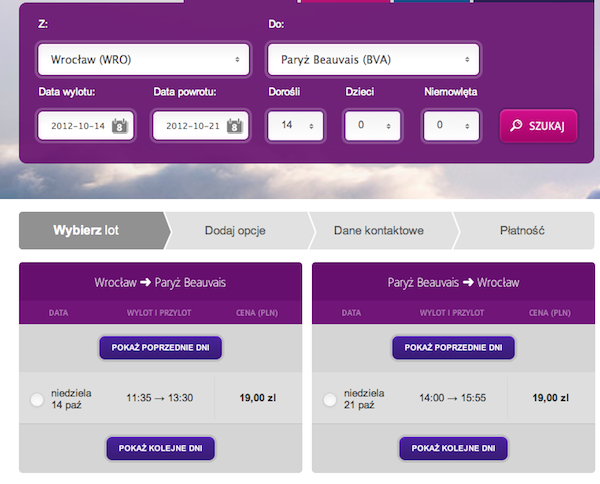Click the 19,00 zł price for 21 paź
600x484 pixels.
(550, 398)
